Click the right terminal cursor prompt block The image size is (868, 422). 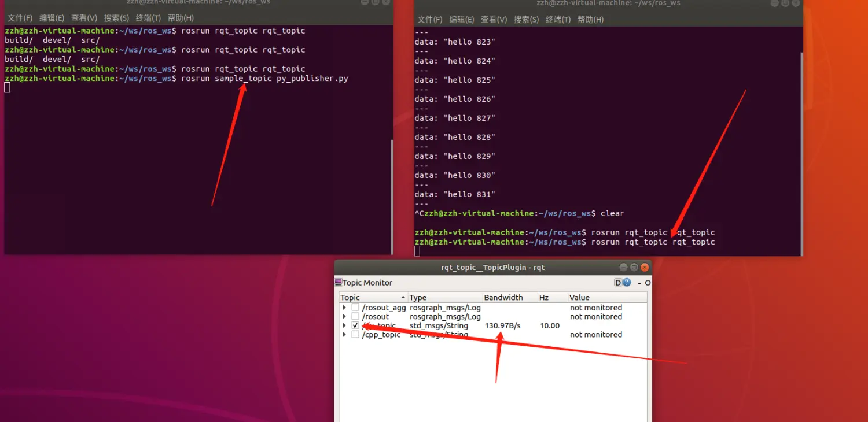[x=417, y=251]
